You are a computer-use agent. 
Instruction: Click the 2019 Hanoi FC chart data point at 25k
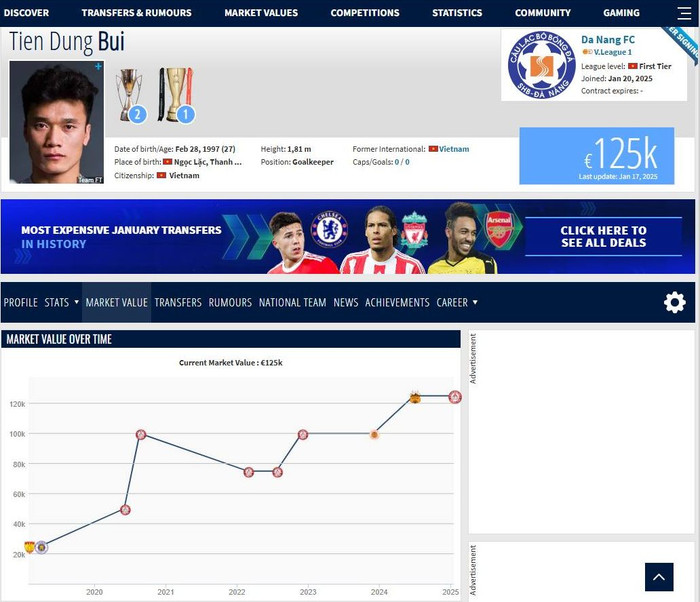tap(42, 547)
